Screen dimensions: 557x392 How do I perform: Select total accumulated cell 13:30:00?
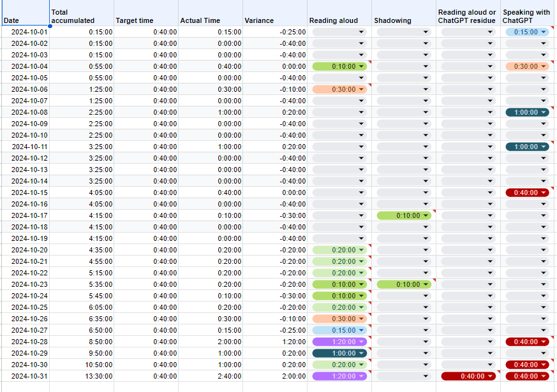tap(82, 376)
